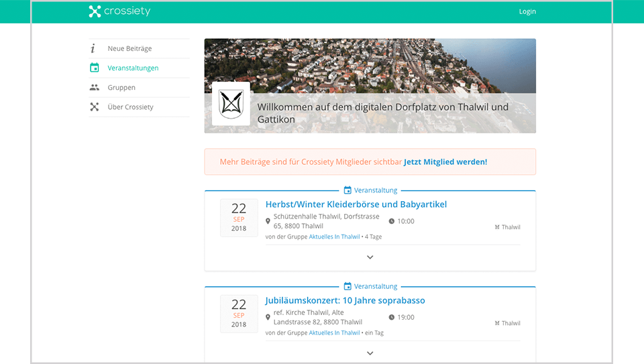The height and width of the screenshot is (364, 644).
Task: Click the clock icon next to 10:00
Action: [391, 221]
